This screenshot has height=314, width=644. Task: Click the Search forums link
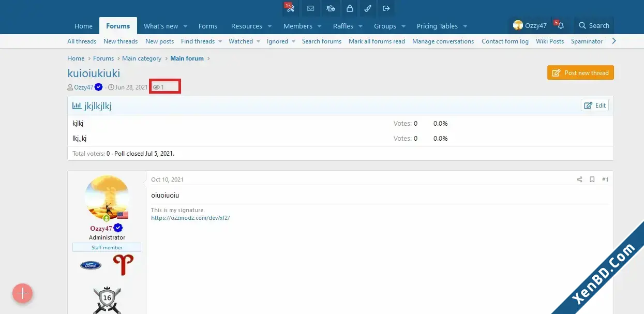pyautogui.click(x=322, y=41)
